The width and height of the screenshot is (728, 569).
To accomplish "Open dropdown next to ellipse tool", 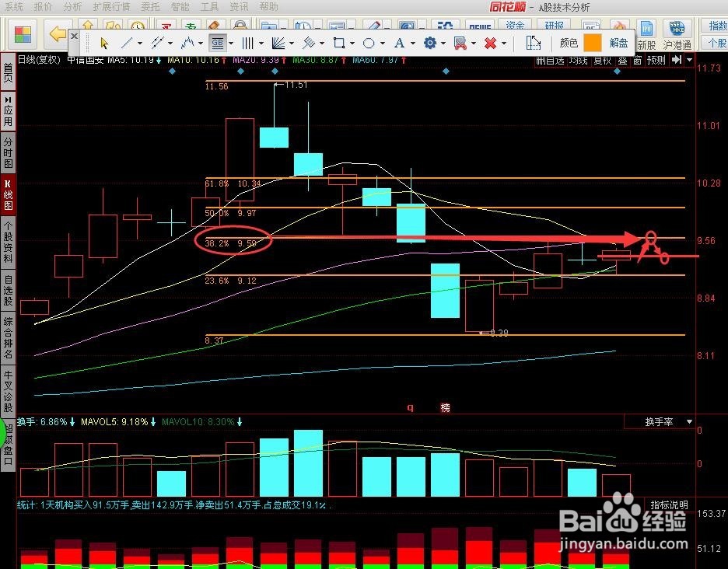I will (x=382, y=44).
